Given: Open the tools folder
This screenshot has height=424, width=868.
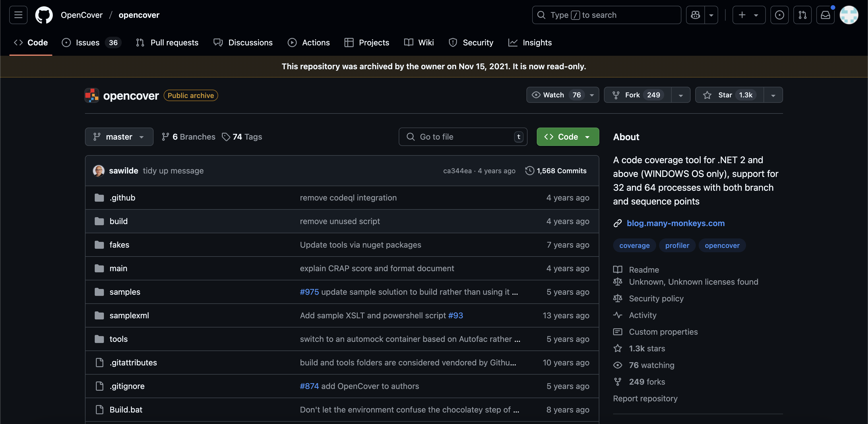Looking at the screenshot, I should coord(119,339).
